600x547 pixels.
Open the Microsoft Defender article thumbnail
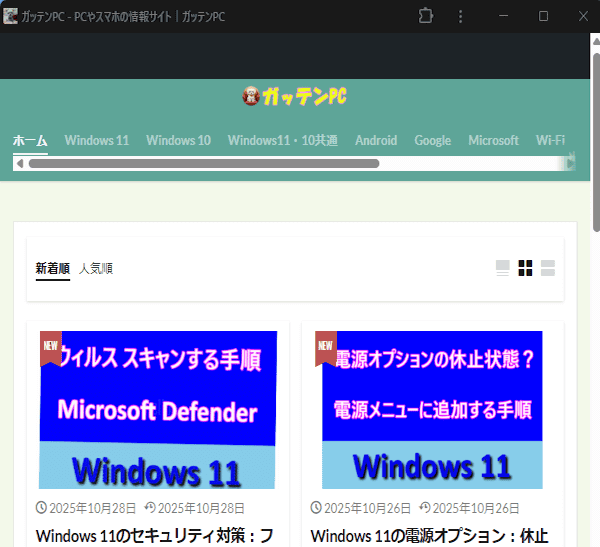pos(158,410)
